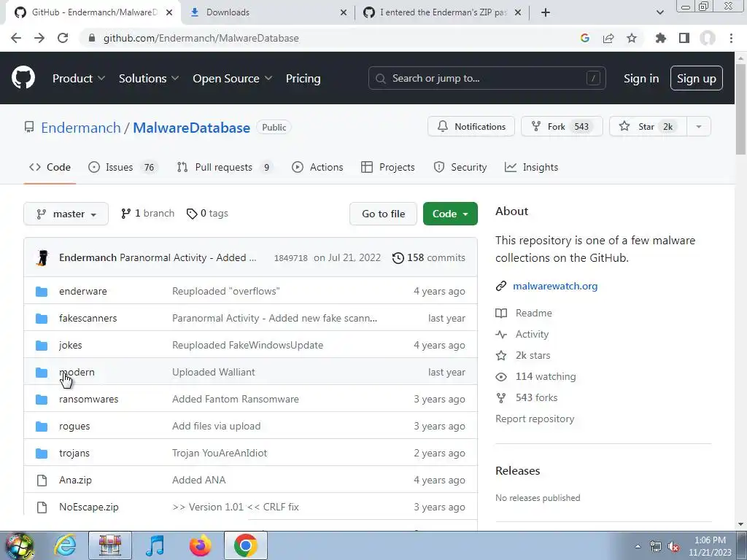This screenshot has width=747, height=560.
Task: Switch to the Enderman's ZIP password tab
Action: (442, 12)
